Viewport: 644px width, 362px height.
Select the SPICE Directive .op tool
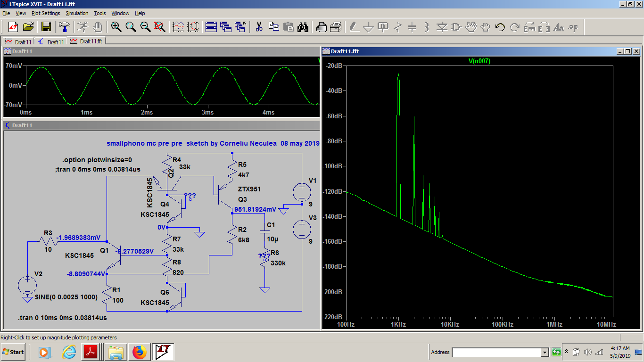[573, 27]
